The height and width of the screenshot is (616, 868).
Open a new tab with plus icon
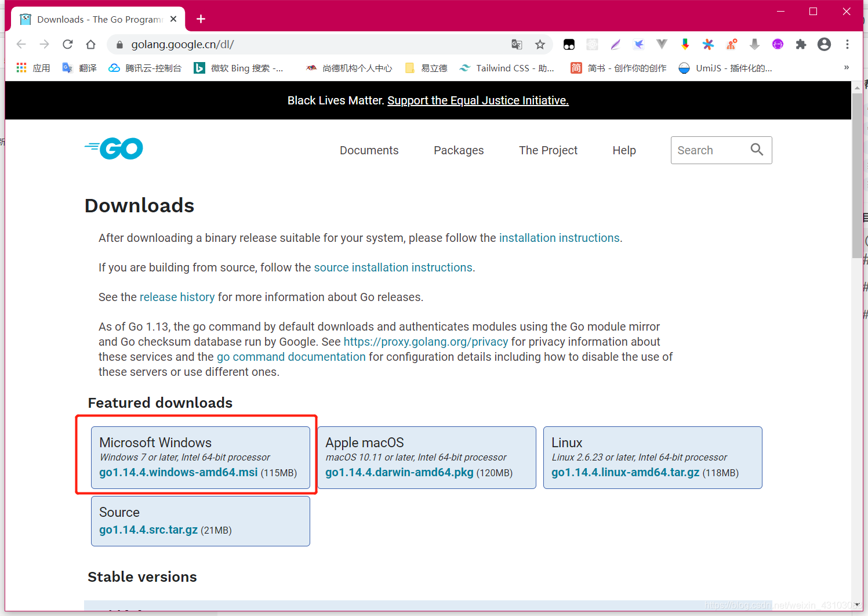pyautogui.click(x=201, y=19)
